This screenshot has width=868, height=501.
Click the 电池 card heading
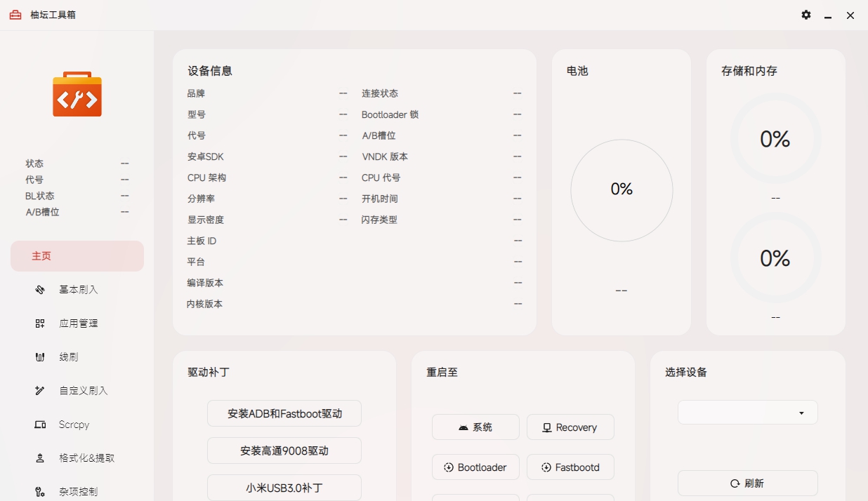pos(577,71)
